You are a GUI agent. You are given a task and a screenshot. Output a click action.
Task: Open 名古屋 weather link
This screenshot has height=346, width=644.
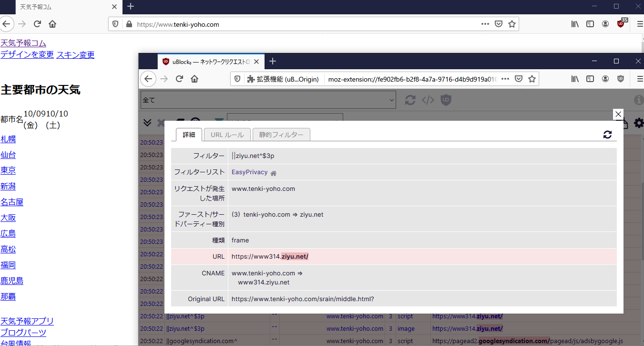(12, 202)
